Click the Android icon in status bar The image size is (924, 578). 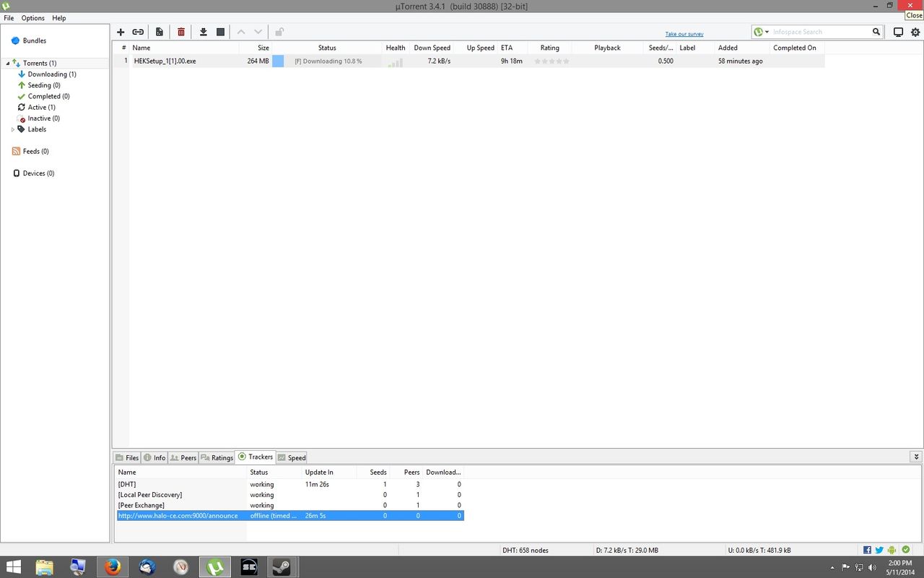coord(892,551)
